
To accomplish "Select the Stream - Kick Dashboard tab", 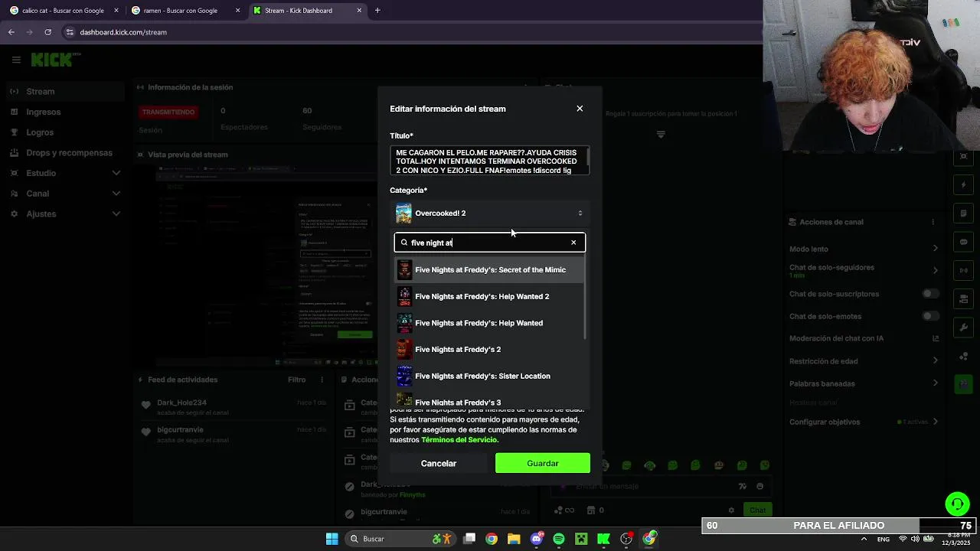I will (x=306, y=11).
